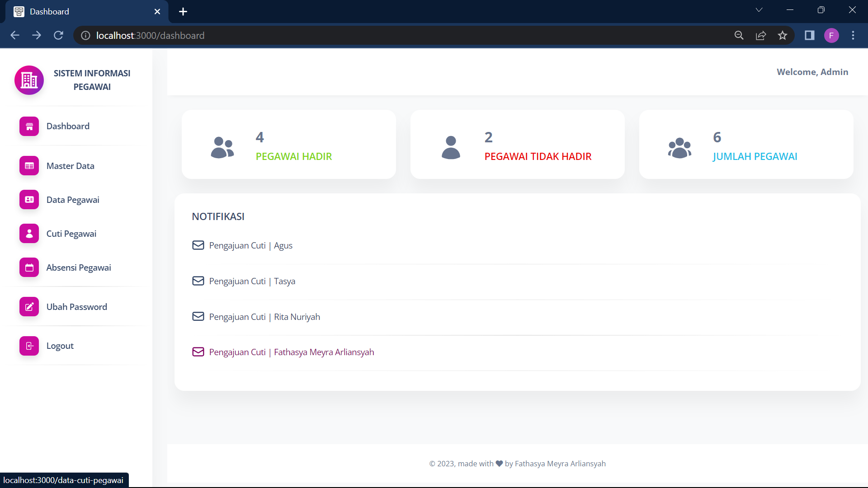Click the number 6 in Jumlah Pegawai card
This screenshot has height=488, width=868.
[717, 137]
